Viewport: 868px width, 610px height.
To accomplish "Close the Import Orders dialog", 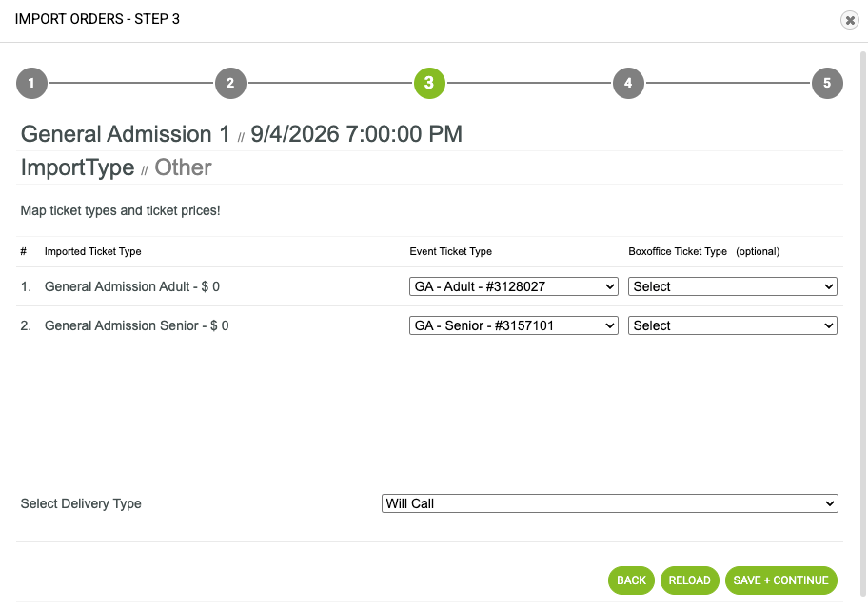I will (x=849, y=20).
